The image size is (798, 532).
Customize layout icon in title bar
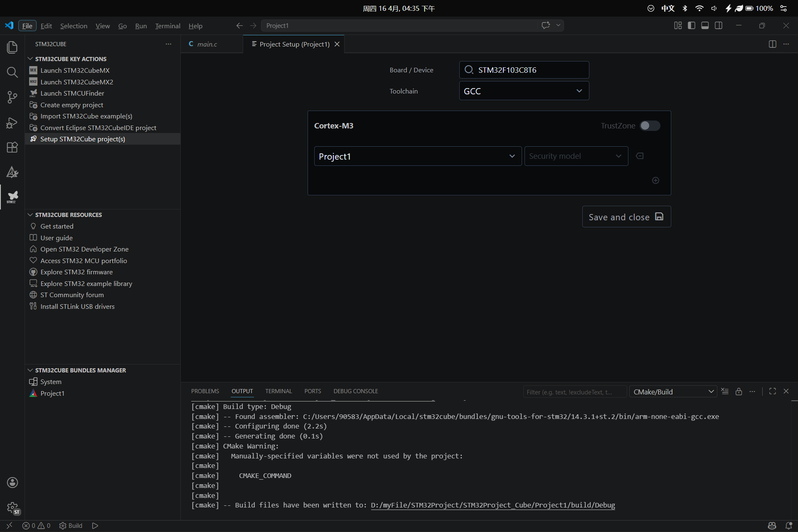click(678, 26)
